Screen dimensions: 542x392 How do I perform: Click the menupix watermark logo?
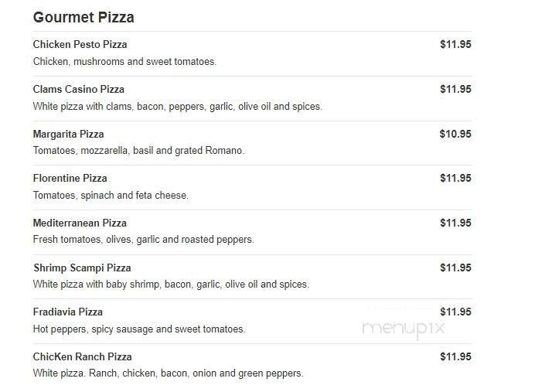pyautogui.click(x=403, y=329)
